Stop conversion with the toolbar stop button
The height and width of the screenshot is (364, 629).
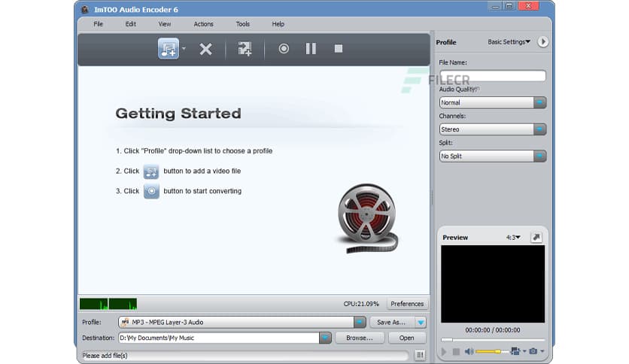click(339, 48)
